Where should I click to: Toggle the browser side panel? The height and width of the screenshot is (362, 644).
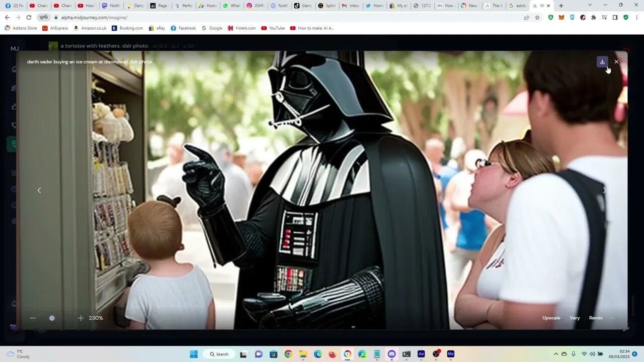coord(615,17)
